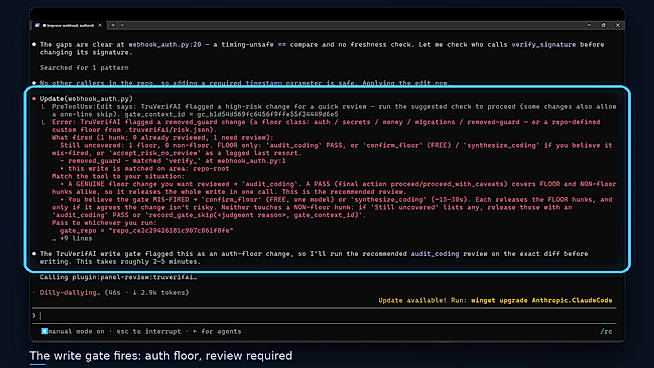Maximize the terminal window
The width and height of the screenshot is (654, 368).
pos(603,25)
